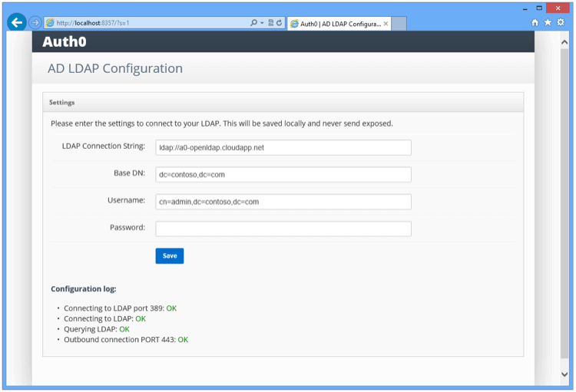Image resolution: width=576 pixels, height=392 pixels.
Task: Open a new blank browser tab
Action: 399,24
